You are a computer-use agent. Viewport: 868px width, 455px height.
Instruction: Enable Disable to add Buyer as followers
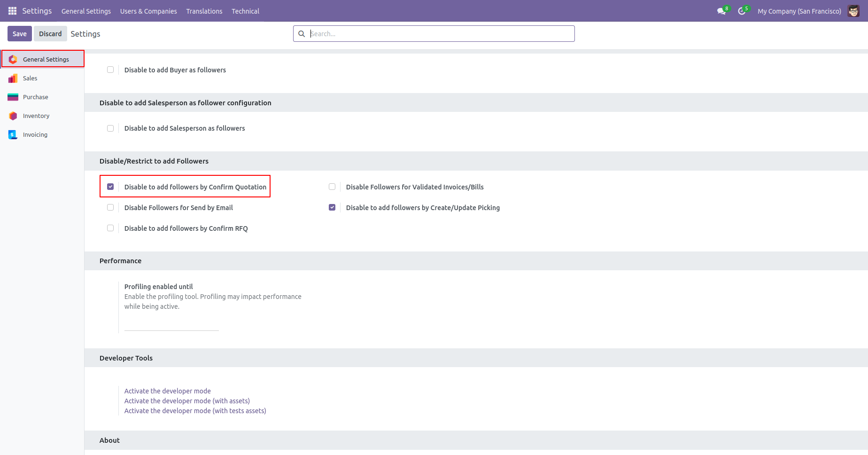click(x=110, y=70)
